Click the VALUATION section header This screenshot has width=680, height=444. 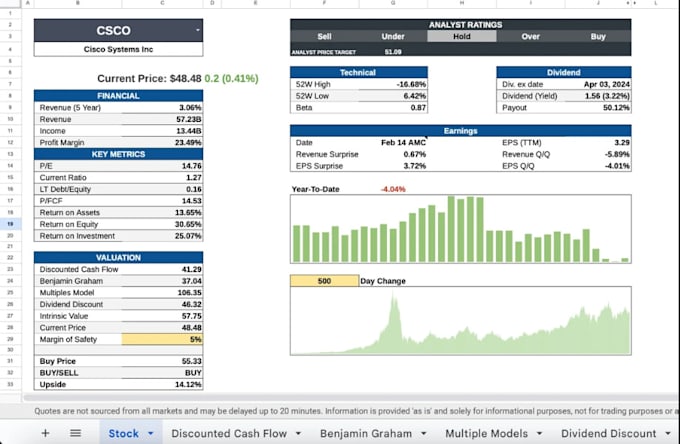(x=118, y=258)
